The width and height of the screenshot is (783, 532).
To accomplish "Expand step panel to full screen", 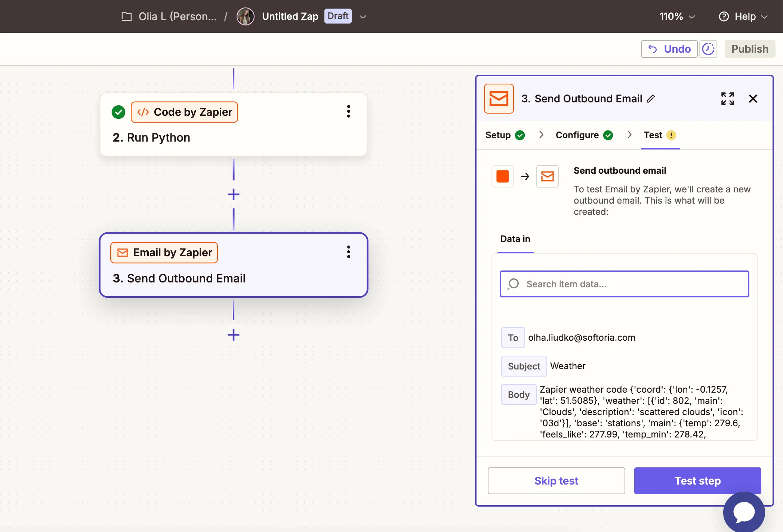I will (727, 99).
